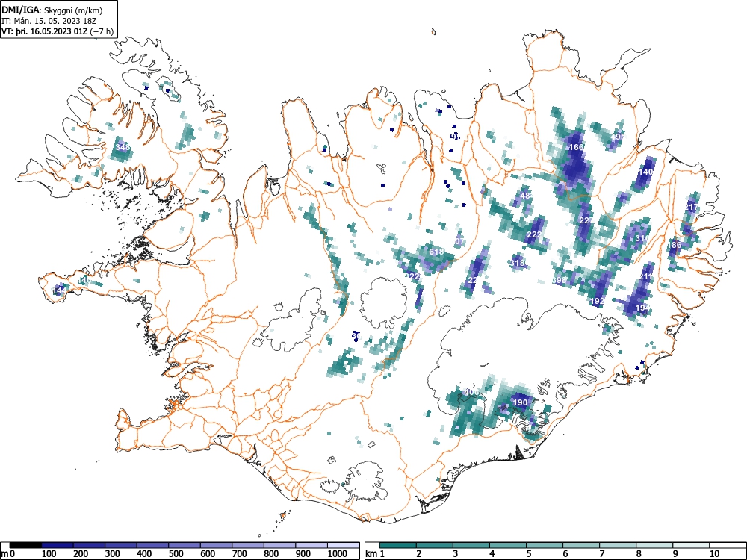Image resolution: width=747 pixels, height=560 pixels.
Task: Click the "316" value label on map
Action: coord(642,238)
